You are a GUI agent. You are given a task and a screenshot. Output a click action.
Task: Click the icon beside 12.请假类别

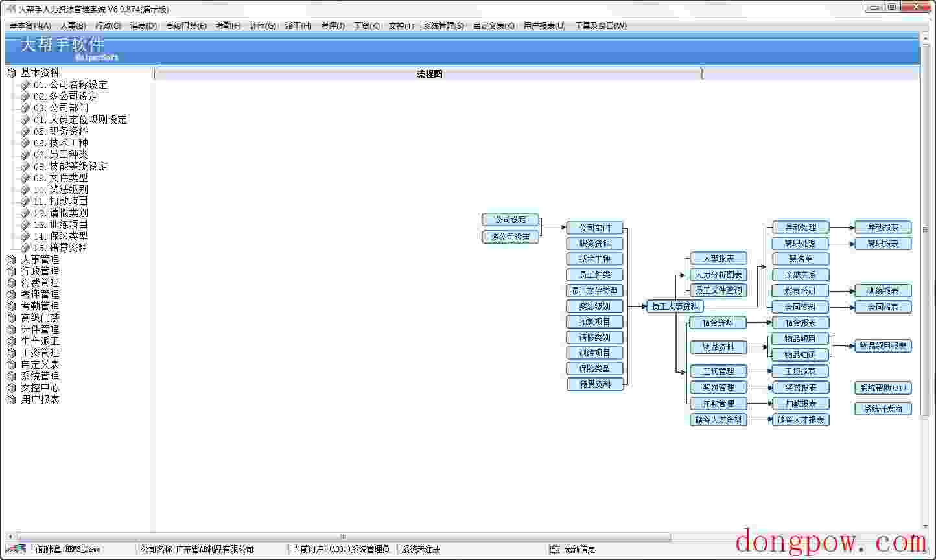25,213
